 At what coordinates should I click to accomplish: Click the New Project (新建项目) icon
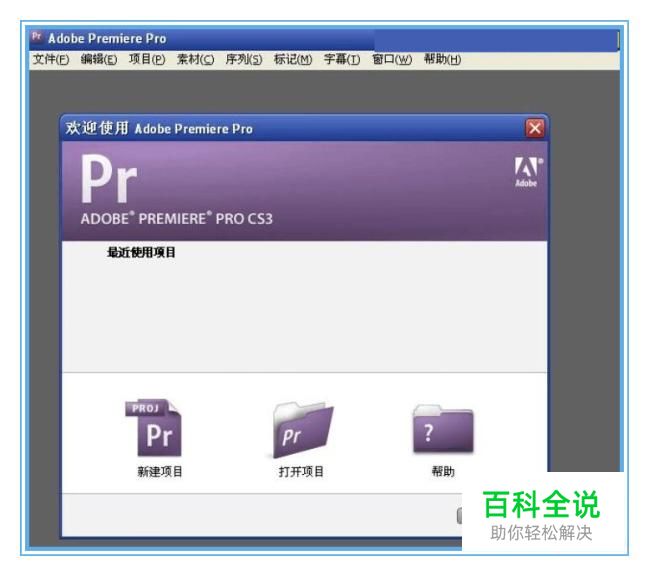(x=153, y=427)
